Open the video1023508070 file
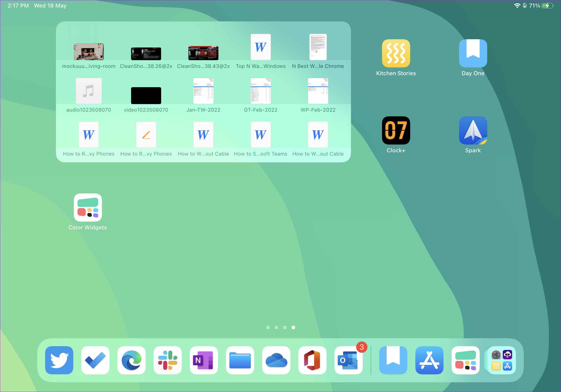 [146, 95]
